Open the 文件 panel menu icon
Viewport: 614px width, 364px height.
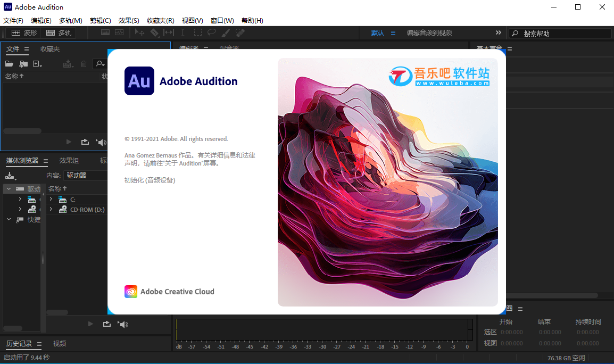pyautogui.click(x=26, y=49)
